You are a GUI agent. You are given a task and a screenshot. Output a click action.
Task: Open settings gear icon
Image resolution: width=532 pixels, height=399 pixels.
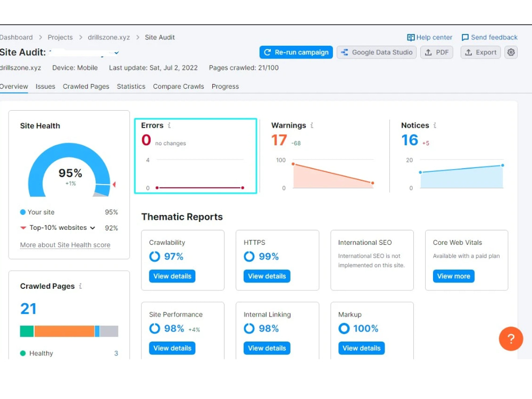[x=511, y=52]
